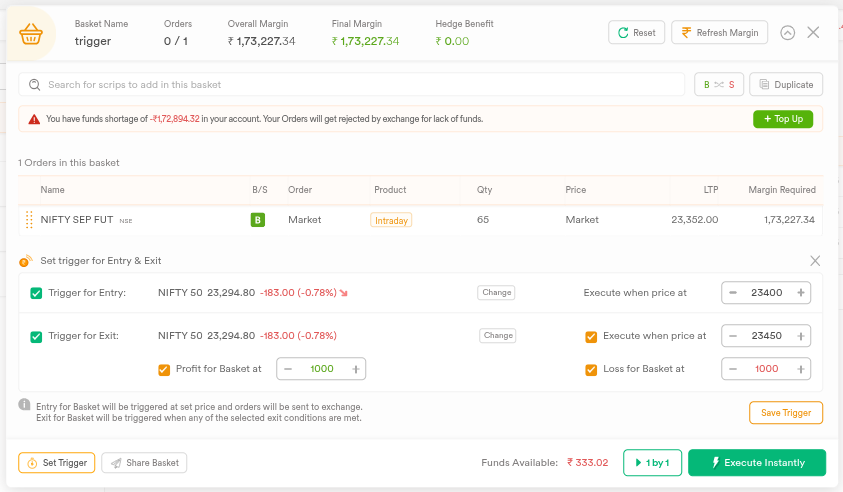
Task: Click the Intraday product tag
Action: [391, 220]
